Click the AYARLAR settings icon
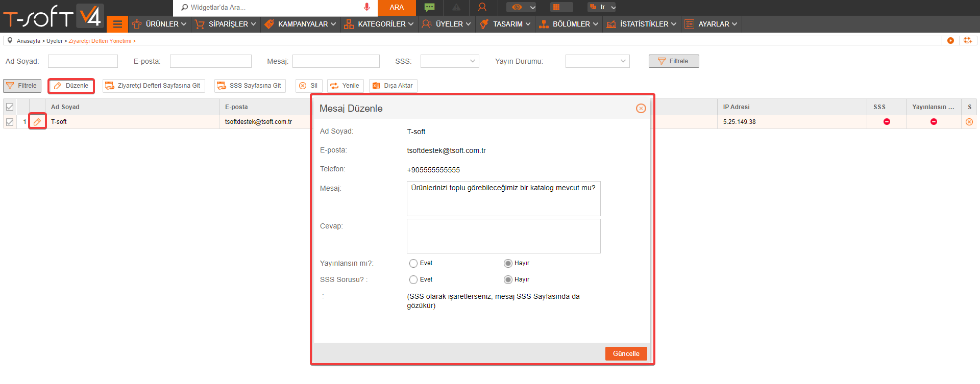Screen dimensions: 980x384 (x=689, y=24)
